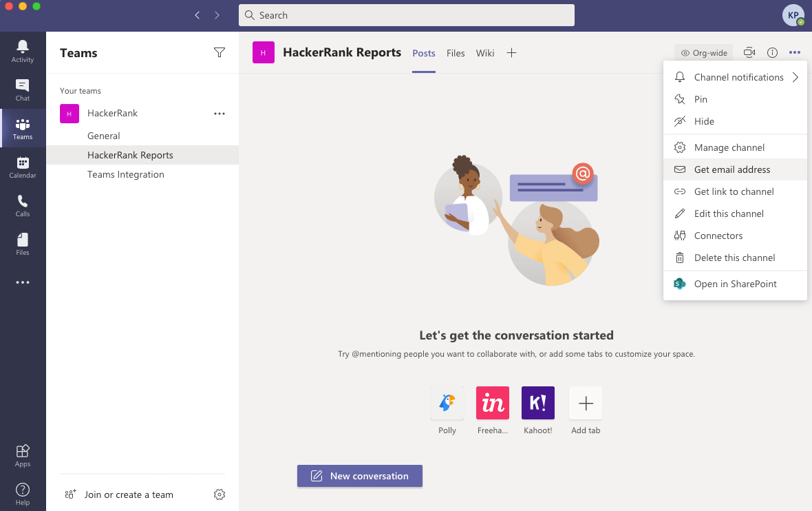The height and width of the screenshot is (511, 812).
Task: Add a new tab with plus icon
Action: tap(512, 53)
